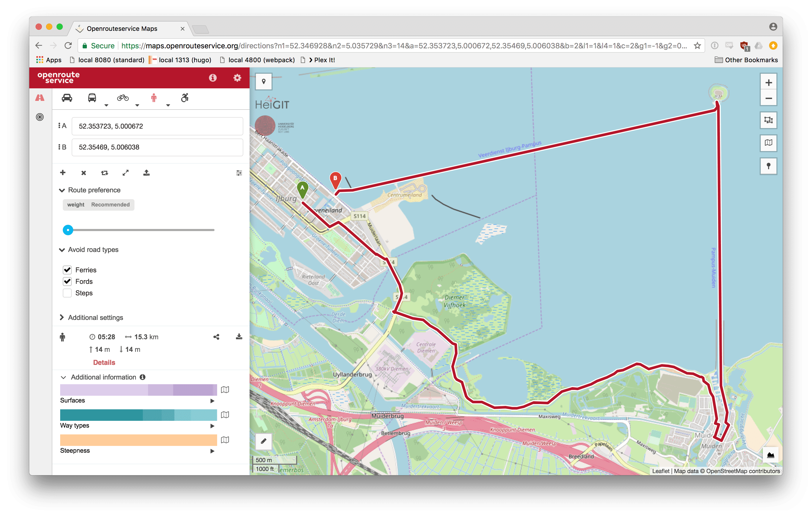Zoom in the map with plus button

[x=769, y=83]
